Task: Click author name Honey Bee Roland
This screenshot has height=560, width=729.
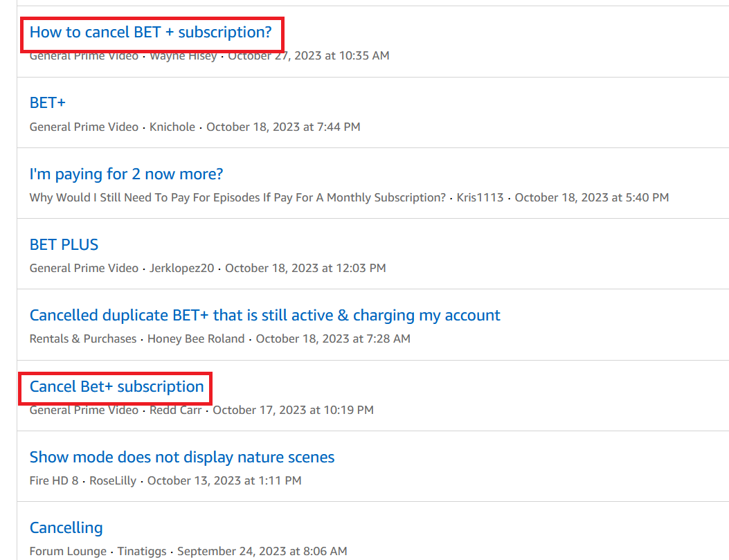Action: pos(196,339)
